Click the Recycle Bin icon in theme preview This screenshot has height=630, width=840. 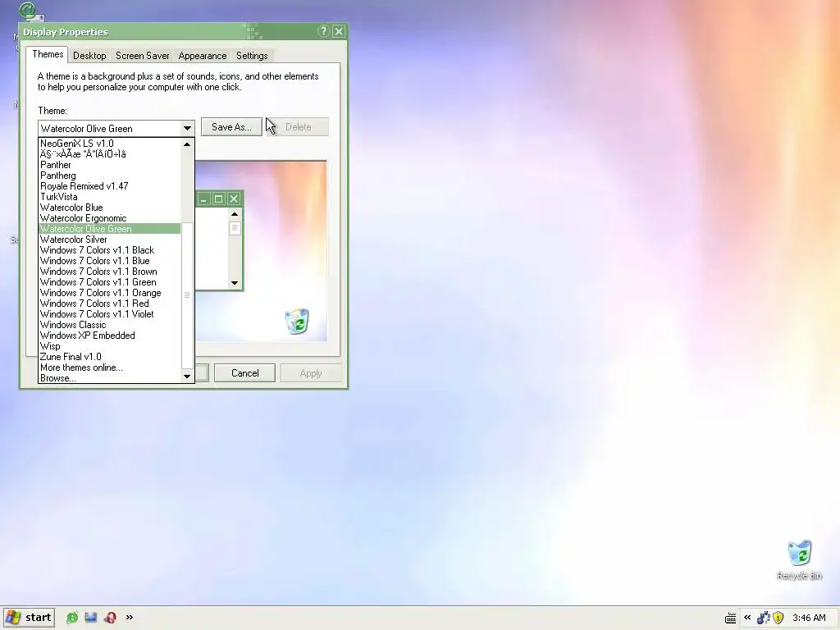[297, 322]
